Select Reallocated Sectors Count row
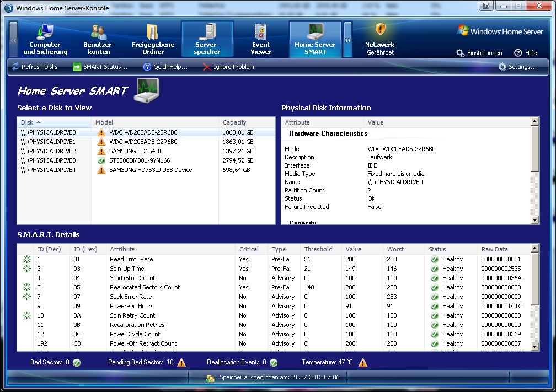556x392 pixels. (x=274, y=287)
